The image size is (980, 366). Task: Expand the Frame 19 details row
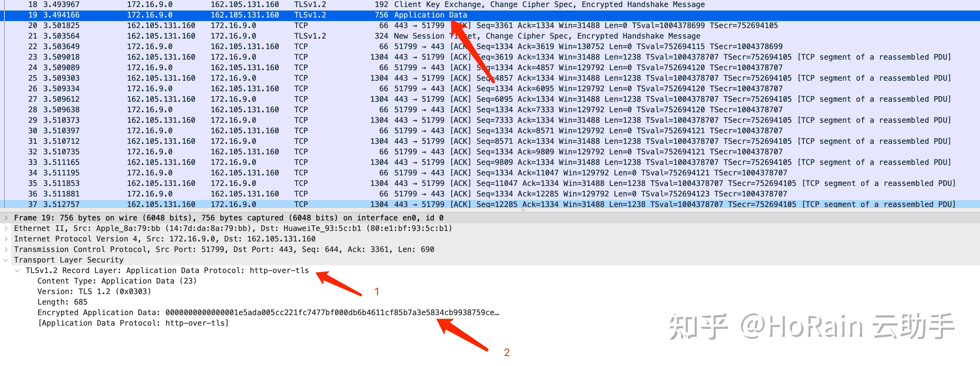(x=6, y=218)
